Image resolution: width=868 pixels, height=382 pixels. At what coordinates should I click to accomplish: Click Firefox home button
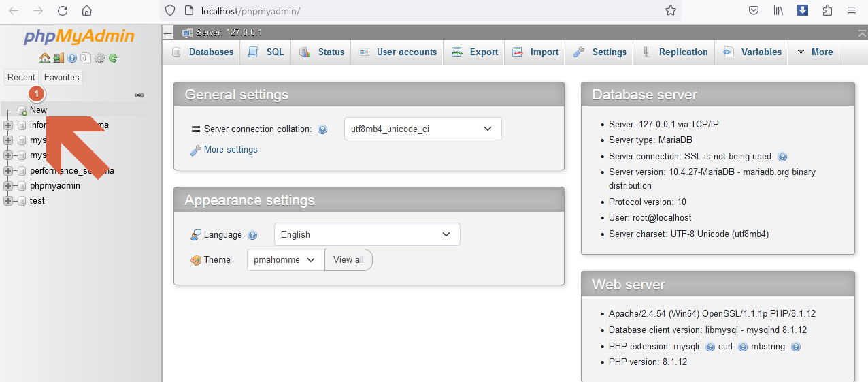pos(86,11)
